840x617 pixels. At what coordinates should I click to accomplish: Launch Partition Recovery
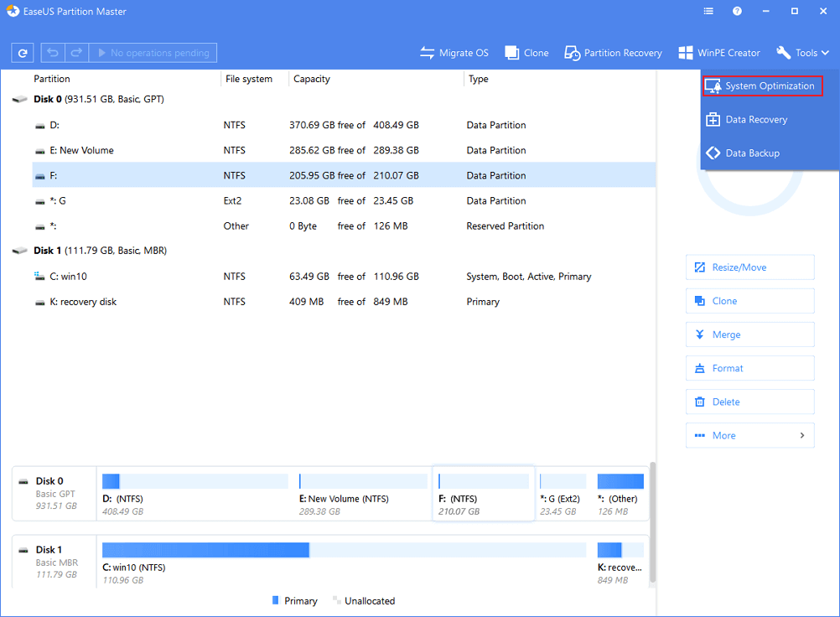coord(613,53)
